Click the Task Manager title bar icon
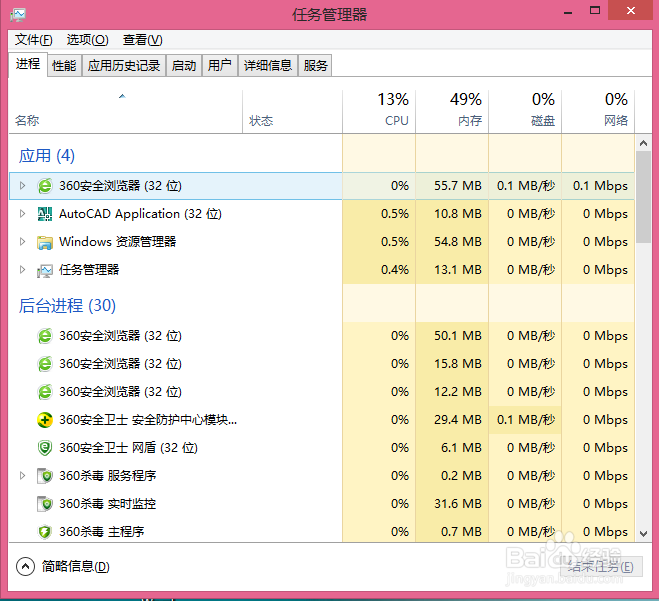This screenshot has width=659, height=601. click(18, 15)
